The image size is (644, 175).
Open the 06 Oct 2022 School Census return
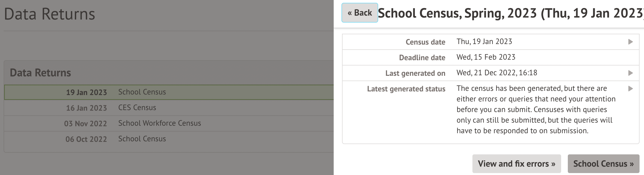[142, 139]
